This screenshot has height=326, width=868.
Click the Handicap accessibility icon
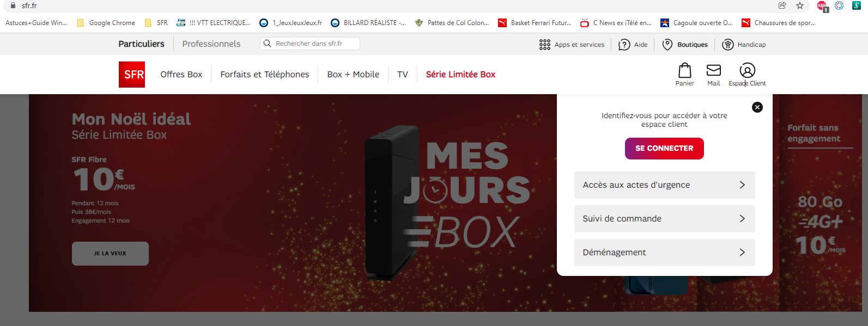(728, 45)
